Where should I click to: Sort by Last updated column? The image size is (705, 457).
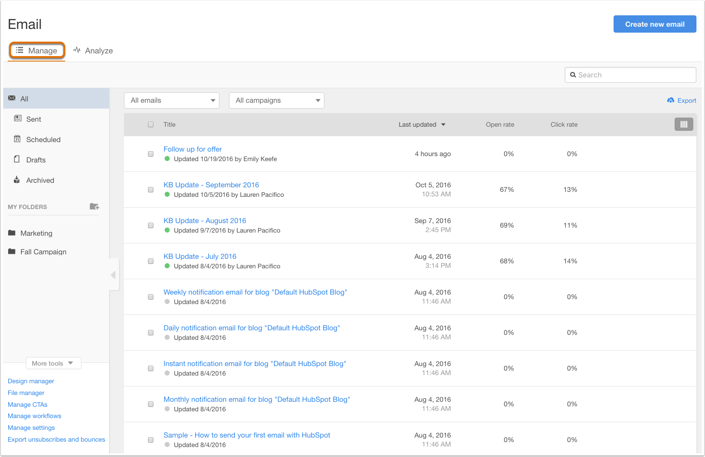point(422,125)
